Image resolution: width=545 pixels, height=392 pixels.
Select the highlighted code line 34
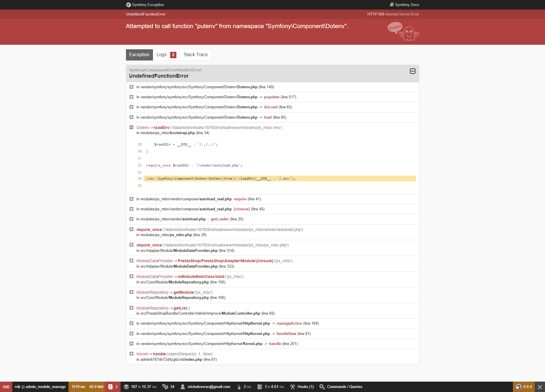pyautogui.click(x=280, y=179)
